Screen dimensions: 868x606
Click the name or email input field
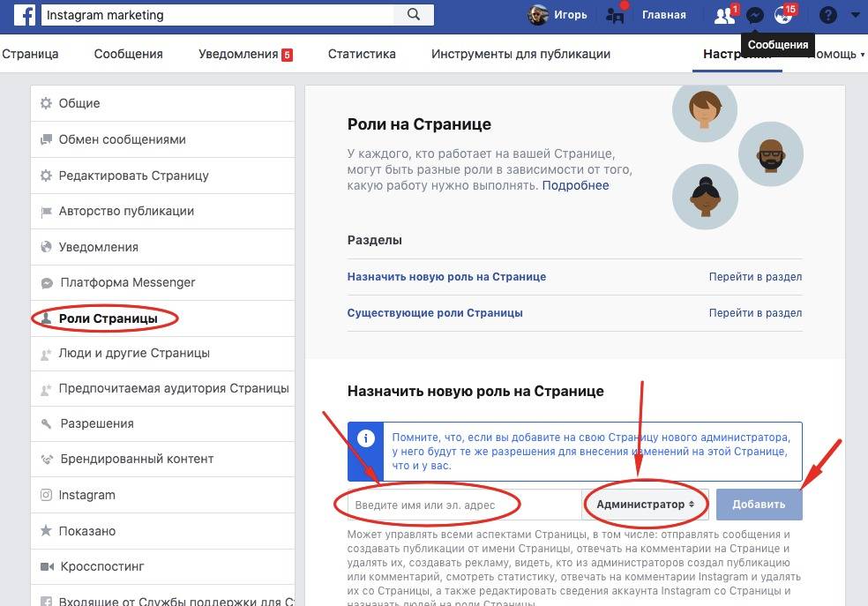(x=464, y=505)
